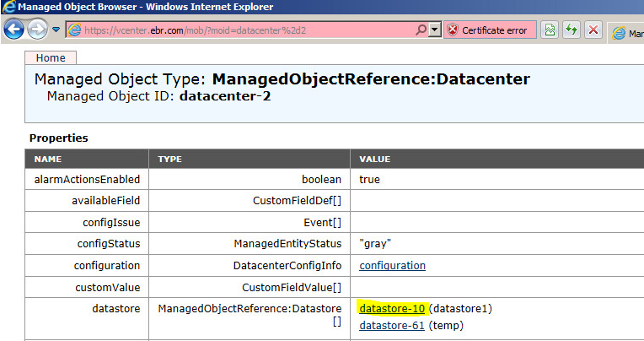The height and width of the screenshot is (341, 644).
Task: Click the NAME column header
Action: pyautogui.click(x=47, y=159)
